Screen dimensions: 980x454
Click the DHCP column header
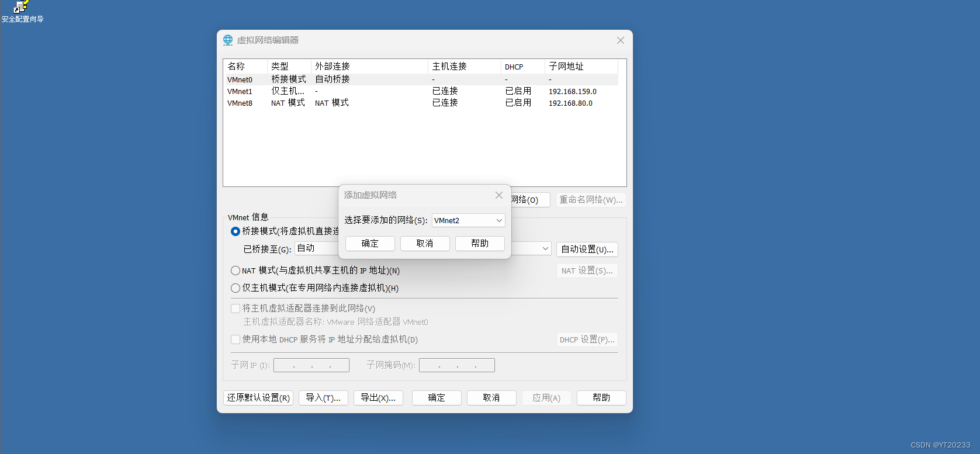tap(523, 67)
